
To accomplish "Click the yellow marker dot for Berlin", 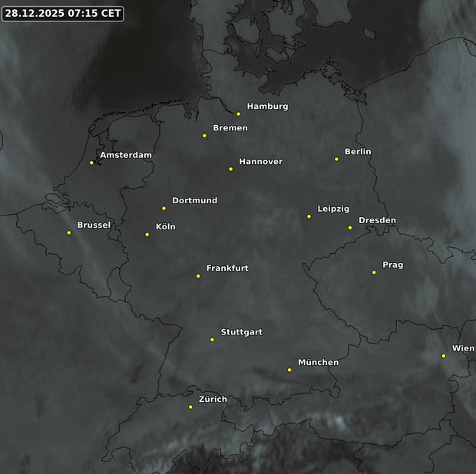I will click(336, 160).
